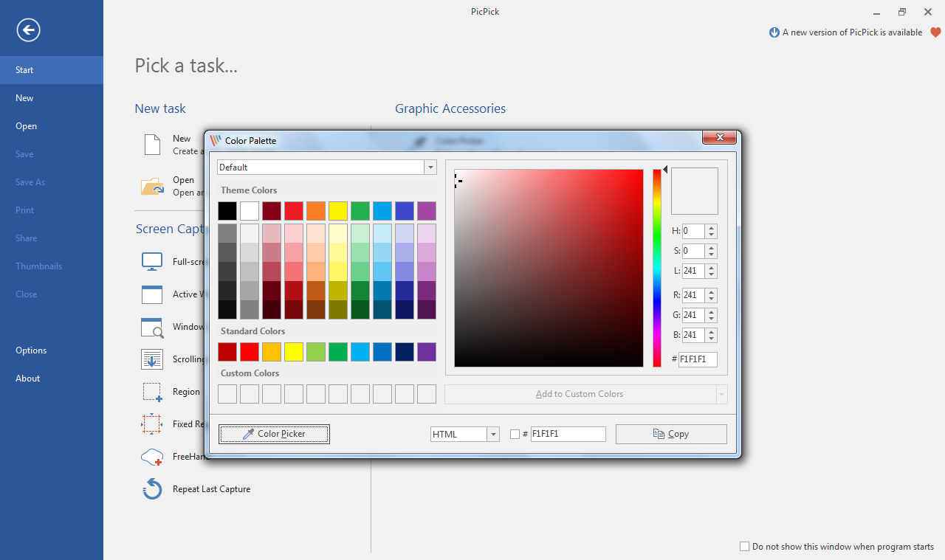Open the HTML format dropdown
Image resolution: width=945 pixels, height=560 pixels.
(493, 435)
